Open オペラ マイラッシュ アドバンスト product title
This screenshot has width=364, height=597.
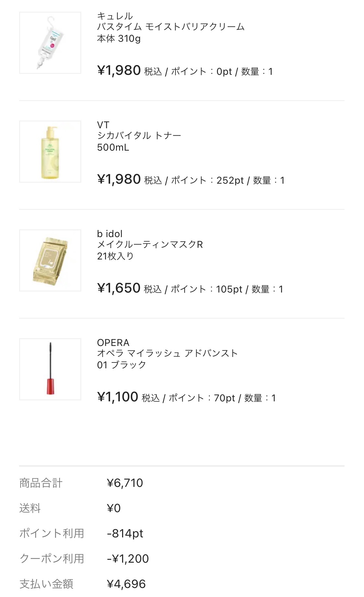click(167, 353)
